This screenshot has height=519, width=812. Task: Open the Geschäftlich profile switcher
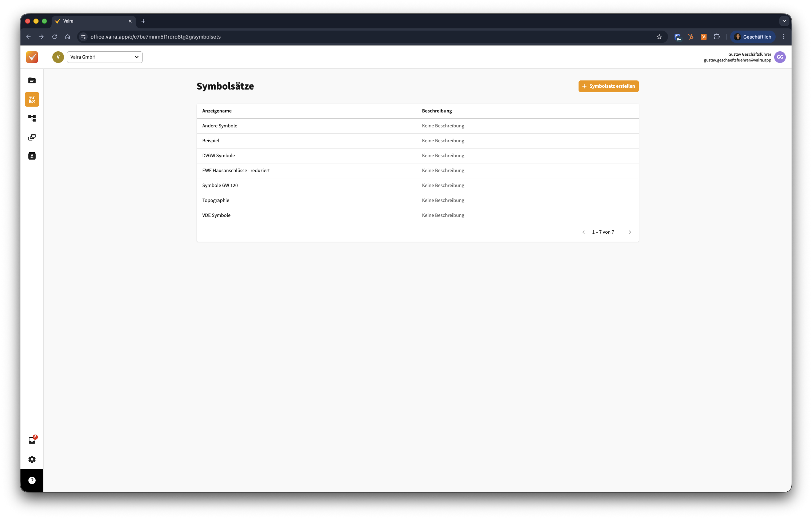pyautogui.click(x=753, y=37)
